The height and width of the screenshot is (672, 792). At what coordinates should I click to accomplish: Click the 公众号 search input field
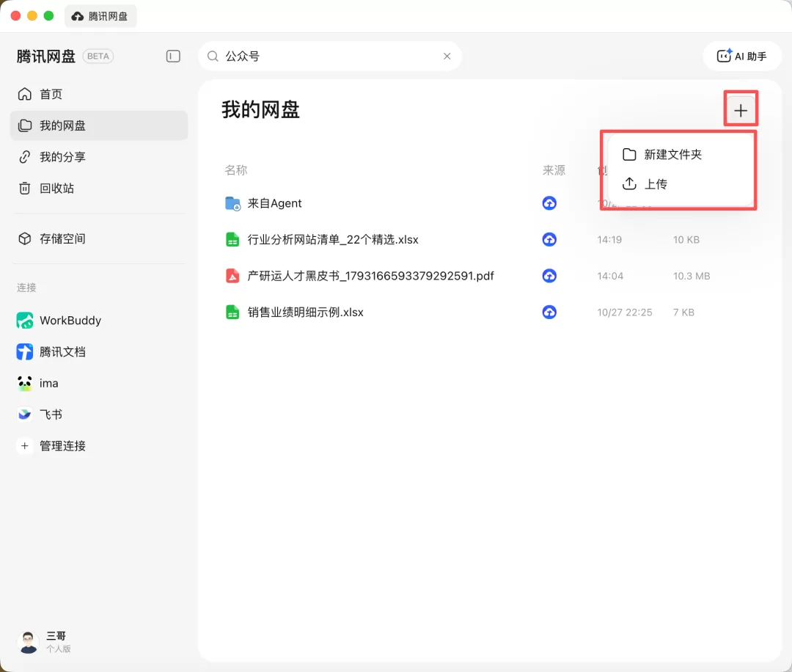[x=330, y=56]
